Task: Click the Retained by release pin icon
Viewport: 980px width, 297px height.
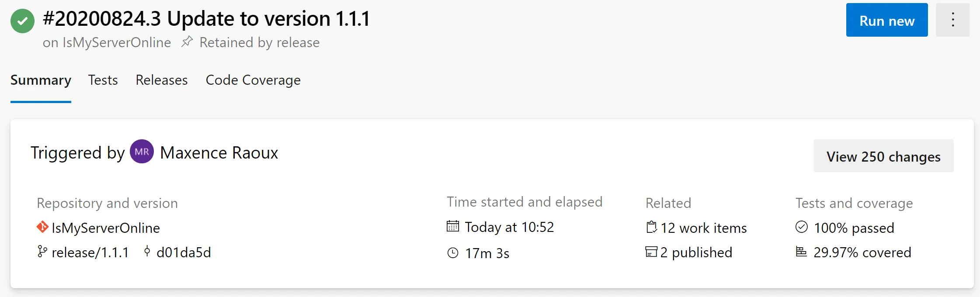Action: point(187,41)
